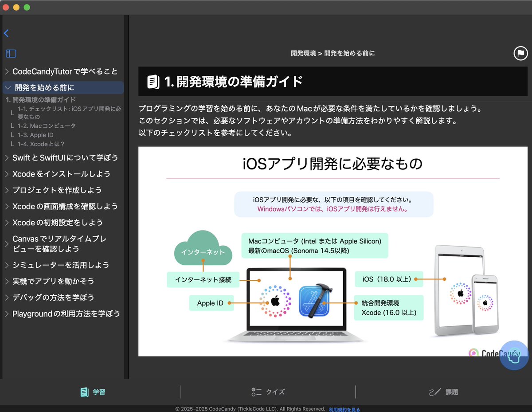The image size is (532, 412).
Task: Open the floating AI tutor assistant button
Action: [x=514, y=355]
